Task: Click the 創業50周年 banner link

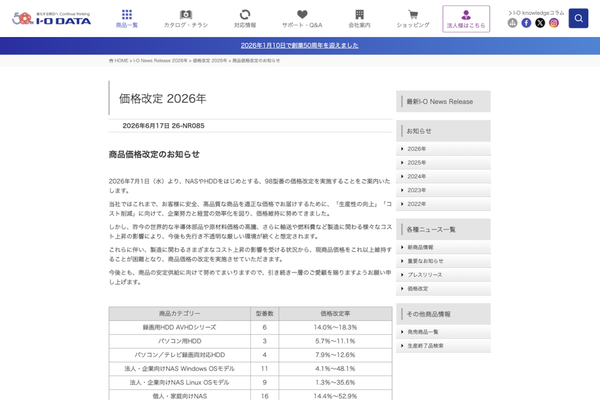Action: pyautogui.click(x=300, y=46)
